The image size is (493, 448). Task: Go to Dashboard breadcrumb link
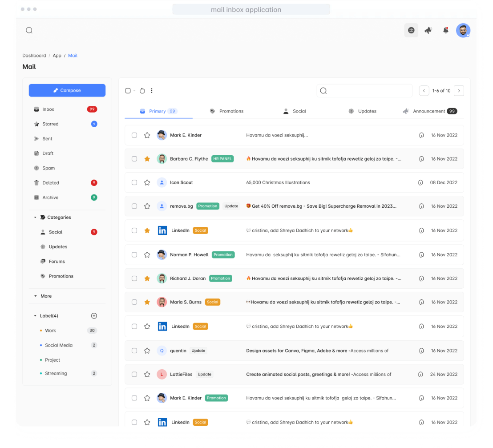(x=34, y=56)
